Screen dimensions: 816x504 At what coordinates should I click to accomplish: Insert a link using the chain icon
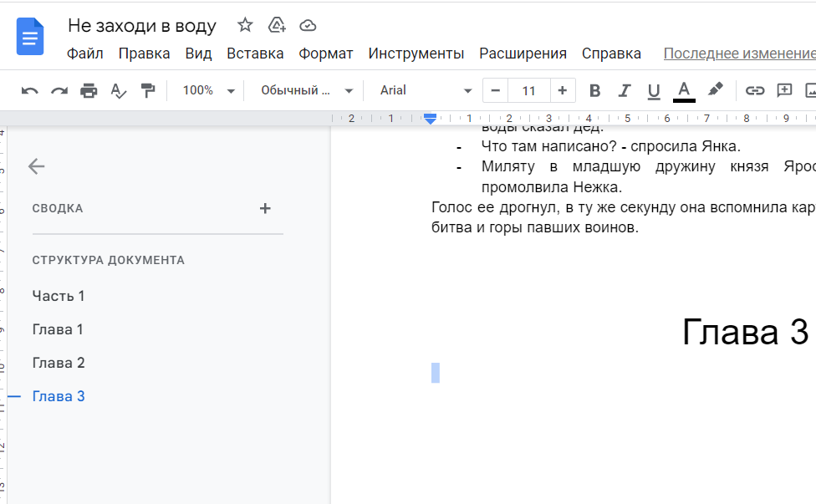click(x=755, y=90)
